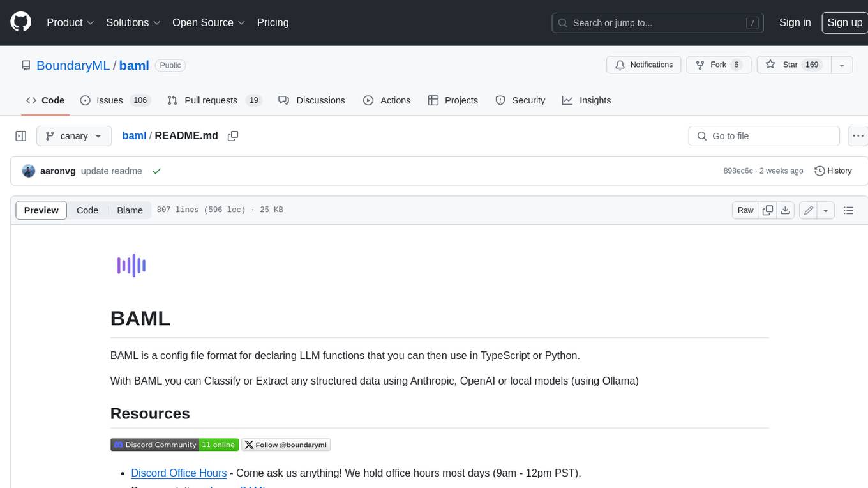Switch to the Security tab

tap(521, 100)
